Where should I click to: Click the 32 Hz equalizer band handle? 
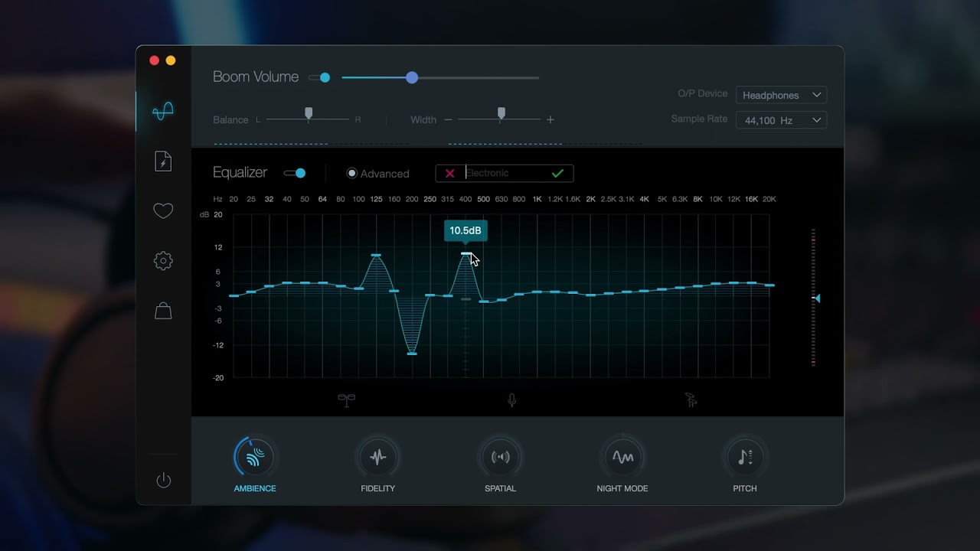pyautogui.click(x=269, y=286)
